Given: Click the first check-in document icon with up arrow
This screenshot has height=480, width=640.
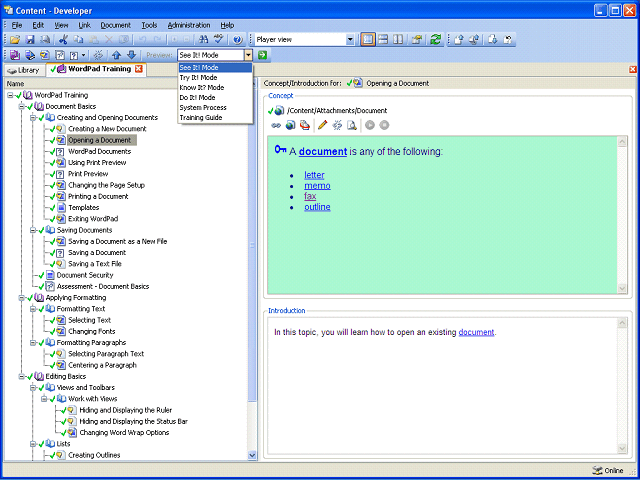Looking at the screenshot, I should (459, 40).
